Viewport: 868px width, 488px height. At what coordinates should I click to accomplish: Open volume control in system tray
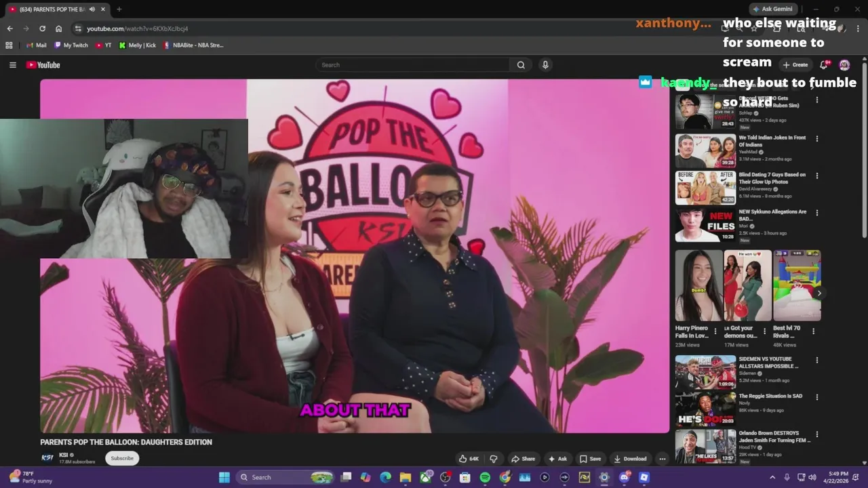(812, 477)
